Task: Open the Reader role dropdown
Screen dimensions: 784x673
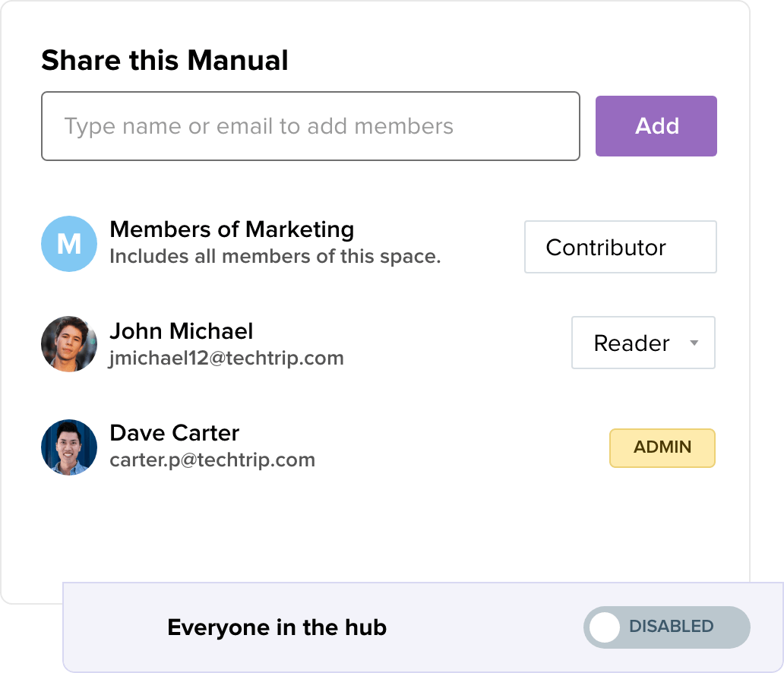Action: pyautogui.click(x=643, y=343)
